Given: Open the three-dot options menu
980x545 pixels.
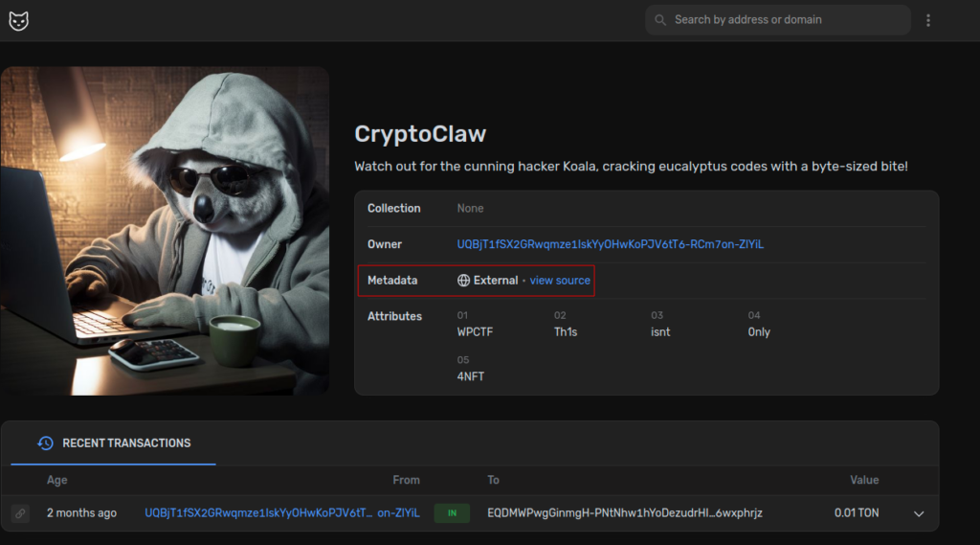Looking at the screenshot, I should [928, 20].
